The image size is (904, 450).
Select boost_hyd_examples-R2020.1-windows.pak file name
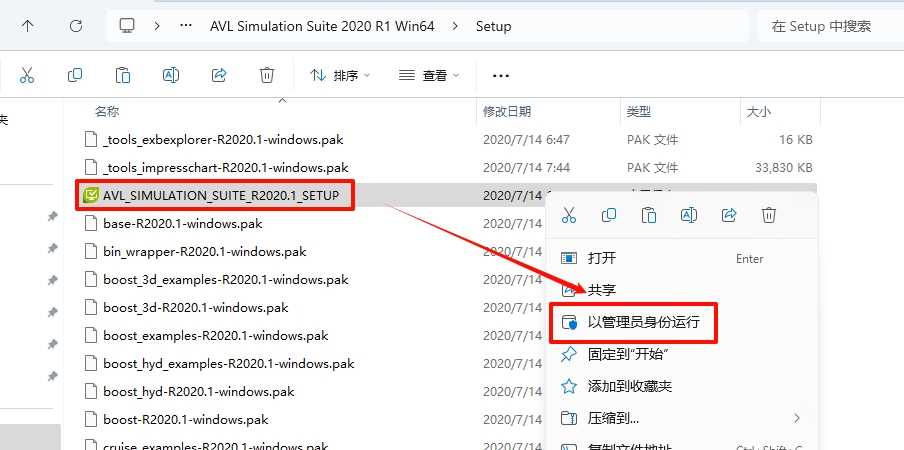(x=228, y=364)
